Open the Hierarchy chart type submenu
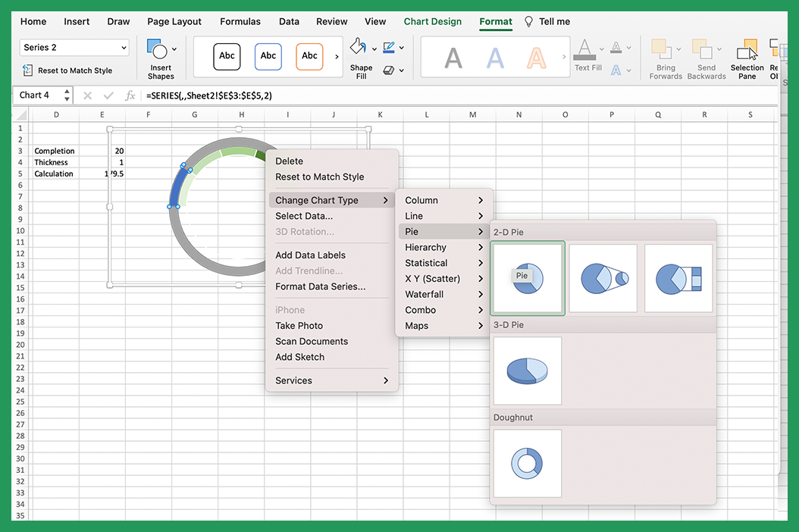799x532 pixels. pyautogui.click(x=443, y=247)
